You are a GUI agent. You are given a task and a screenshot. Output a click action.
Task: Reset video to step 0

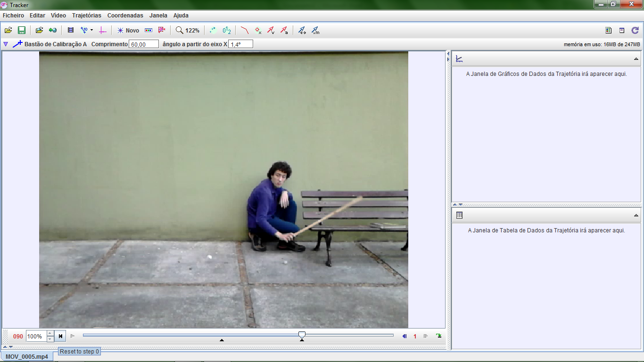point(60,336)
